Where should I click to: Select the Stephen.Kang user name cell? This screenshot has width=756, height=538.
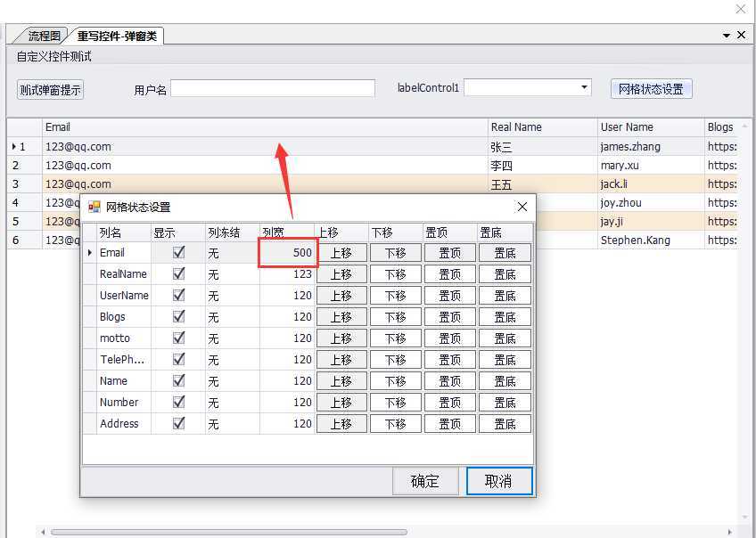(651, 240)
